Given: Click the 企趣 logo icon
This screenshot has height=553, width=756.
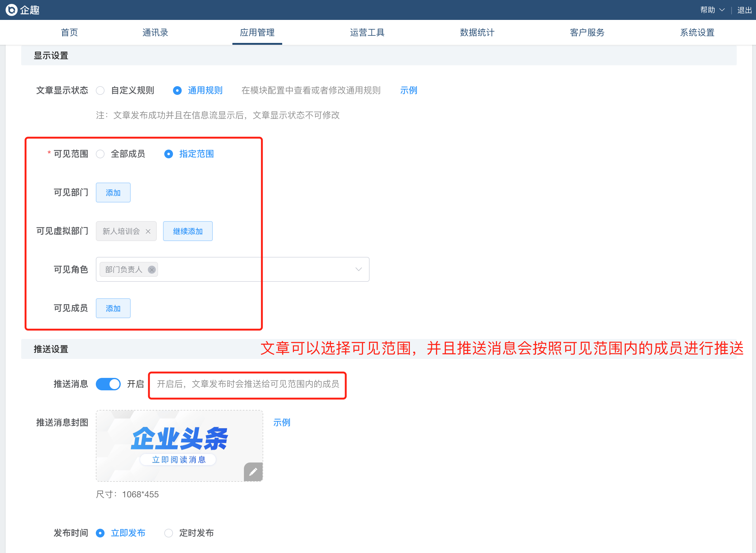Looking at the screenshot, I should [x=12, y=10].
